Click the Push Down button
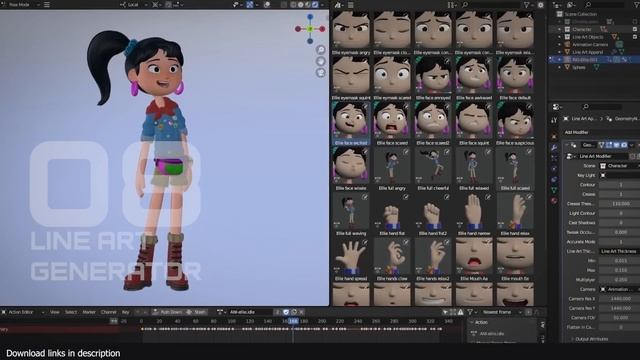 (x=168, y=312)
